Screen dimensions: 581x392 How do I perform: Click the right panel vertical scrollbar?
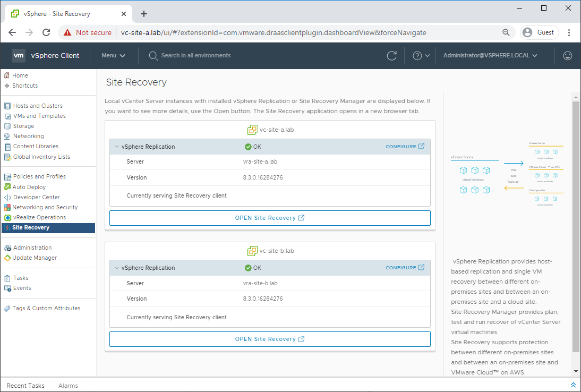576,226
